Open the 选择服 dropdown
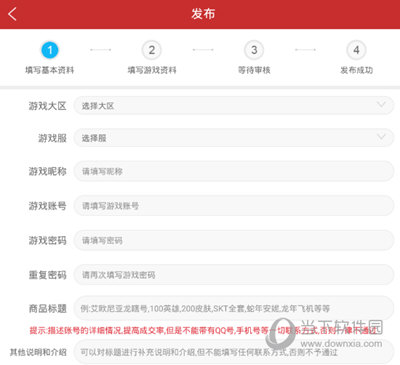The height and width of the screenshot is (365, 400). (x=234, y=138)
